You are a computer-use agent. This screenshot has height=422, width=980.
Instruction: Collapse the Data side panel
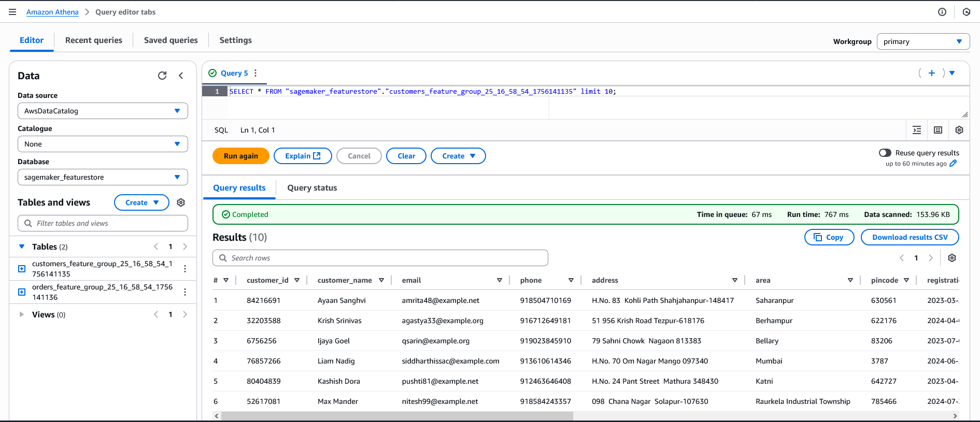tap(181, 76)
